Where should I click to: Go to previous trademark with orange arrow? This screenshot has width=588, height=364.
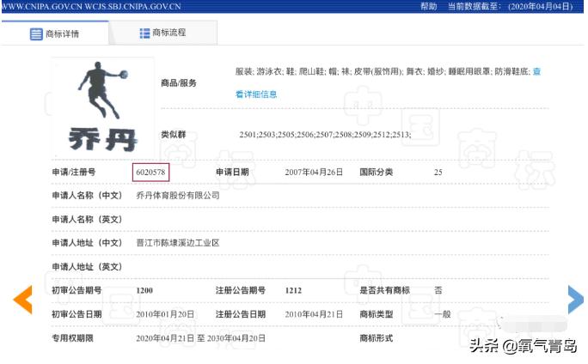pyautogui.click(x=23, y=300)
